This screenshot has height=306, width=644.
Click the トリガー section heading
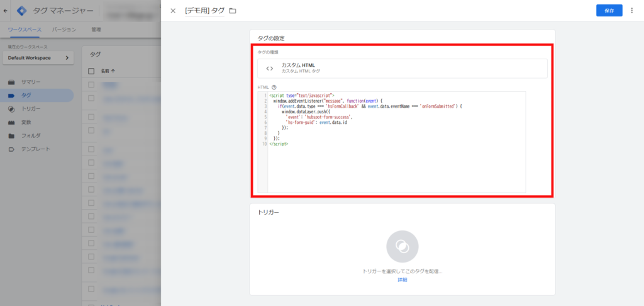tap(268, 212)
